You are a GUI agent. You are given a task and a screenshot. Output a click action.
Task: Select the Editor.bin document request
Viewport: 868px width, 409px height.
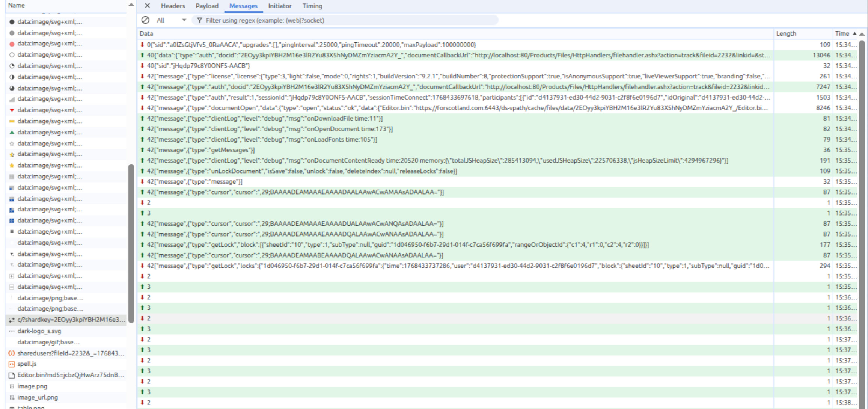(71, 375)
